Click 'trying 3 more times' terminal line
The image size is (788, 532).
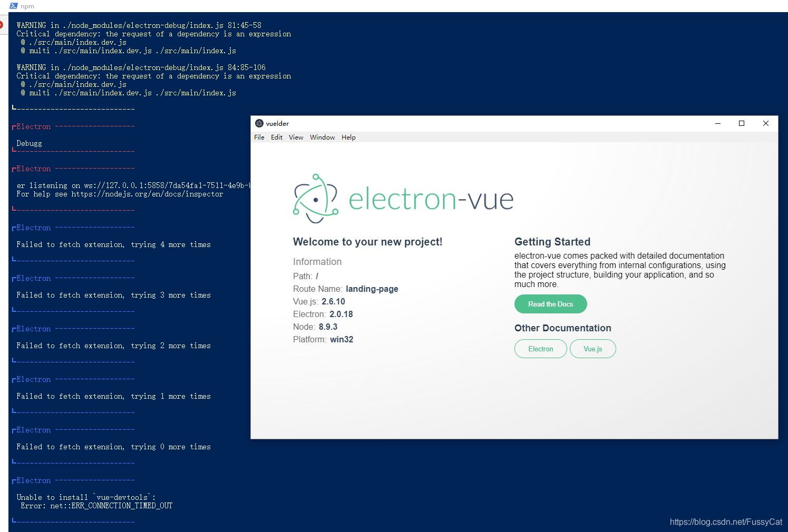pos(113,295)
